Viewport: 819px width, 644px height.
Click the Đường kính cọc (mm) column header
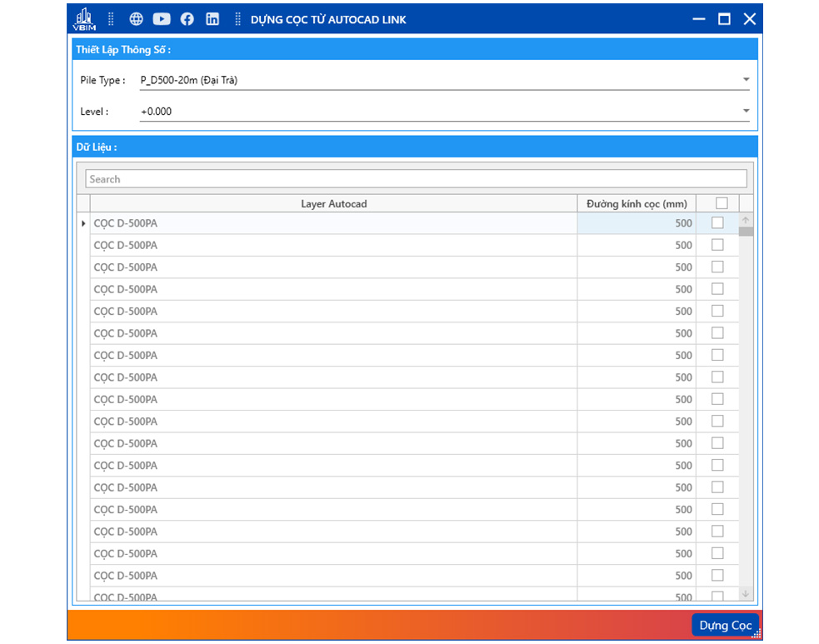point(637,204)
